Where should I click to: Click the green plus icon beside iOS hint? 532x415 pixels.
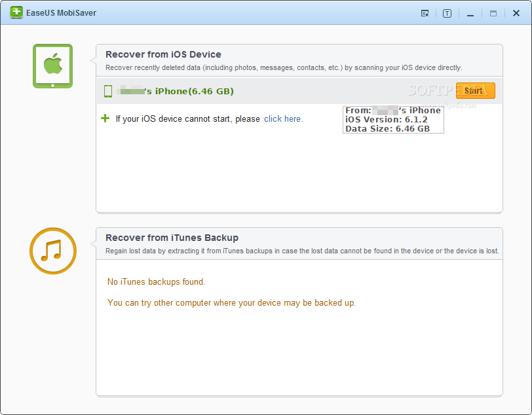coord(105,118)
